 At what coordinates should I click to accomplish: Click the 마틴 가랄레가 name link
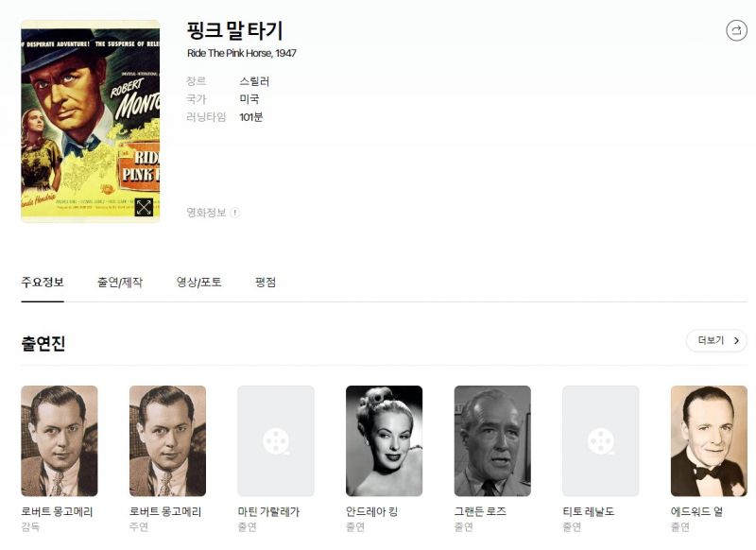click(268, 512)
